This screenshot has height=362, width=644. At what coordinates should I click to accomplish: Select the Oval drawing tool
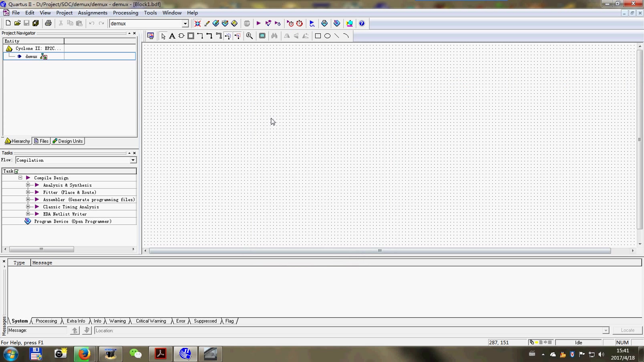pyautogui.click(x=327, y=36)
